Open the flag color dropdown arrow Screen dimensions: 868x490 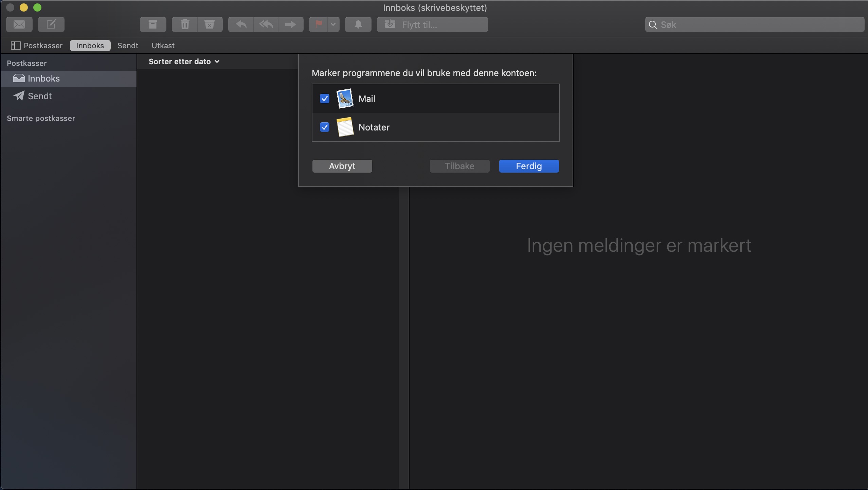pos(333,24)
